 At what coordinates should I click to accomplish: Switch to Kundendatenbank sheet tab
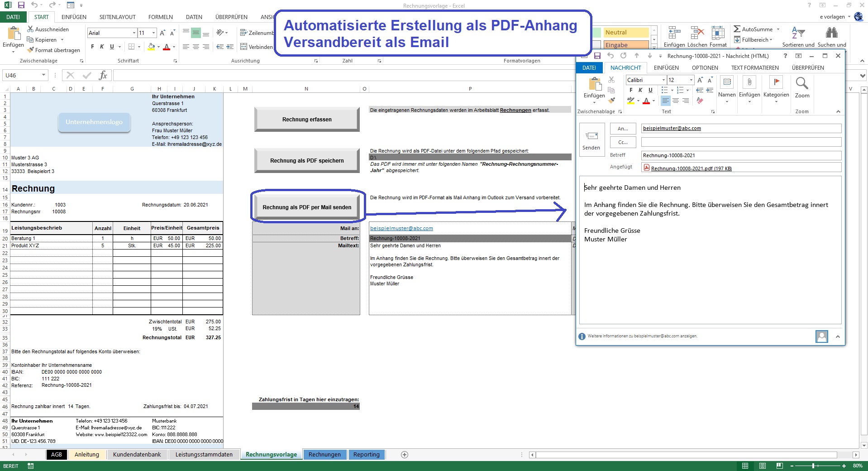point(137,454)
